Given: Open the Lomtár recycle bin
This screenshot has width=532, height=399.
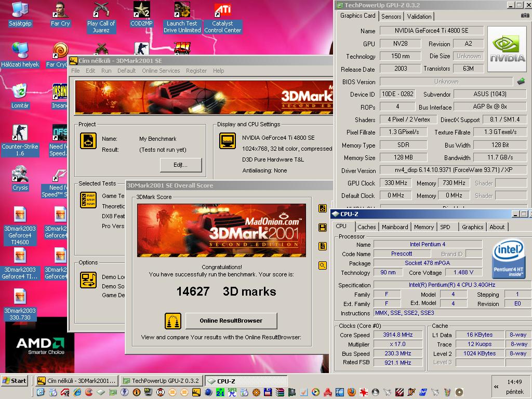Looking at the screenshot, I should 20,96.
